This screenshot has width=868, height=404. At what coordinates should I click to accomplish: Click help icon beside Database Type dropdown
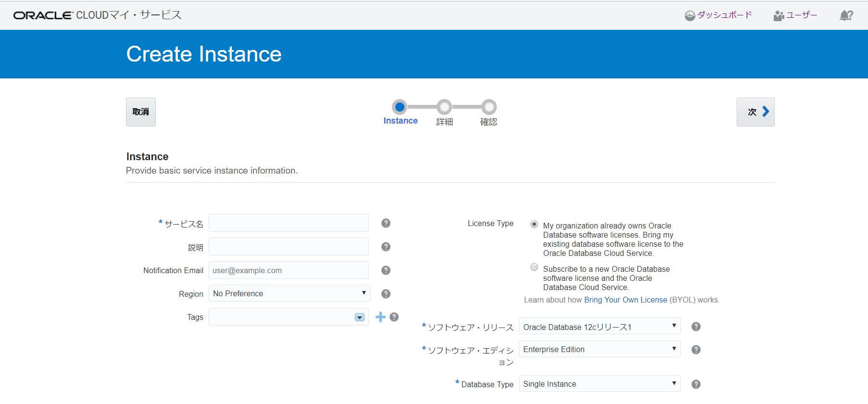(x=696, y=384)
